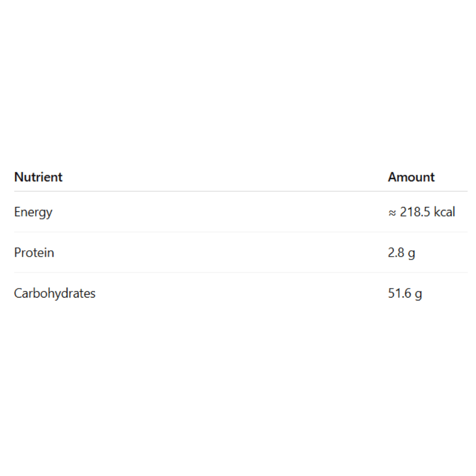Image resolution: width=476 pixels, height=476 pixels.
Task: Click the "kcal" unit text
Action: [444, 212]
